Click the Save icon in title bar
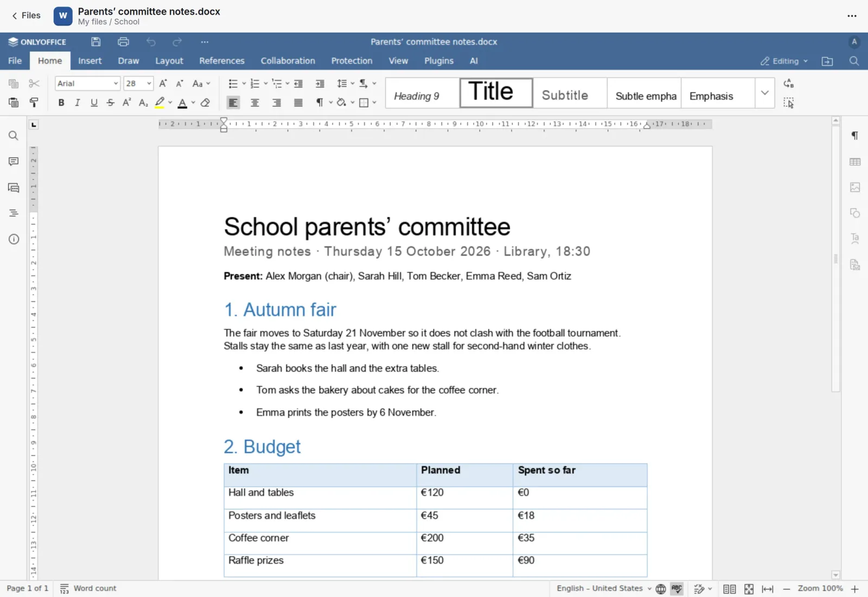This screenshot has width=868, height=597. (x=96, y=42)
